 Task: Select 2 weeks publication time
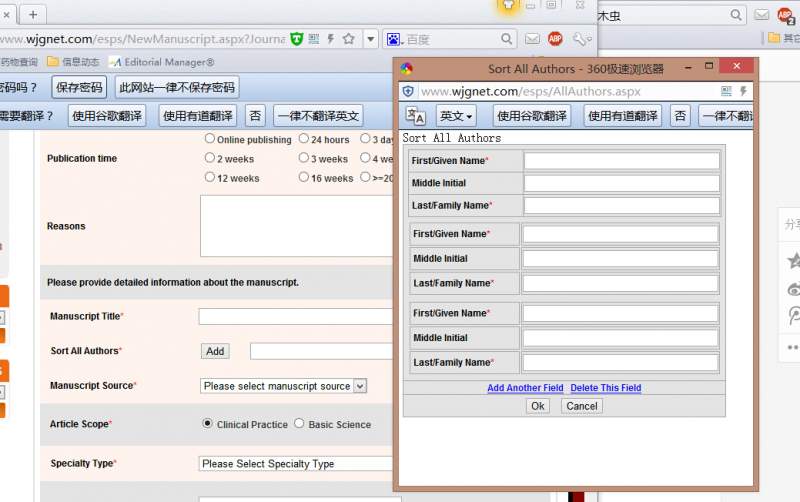pyautogui.click(x=210, y=158)
